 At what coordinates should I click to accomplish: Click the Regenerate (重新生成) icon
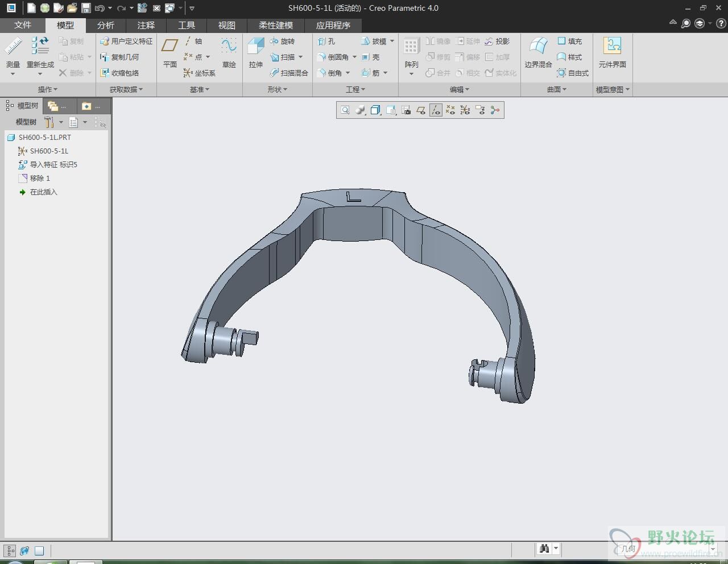[40, 46]
